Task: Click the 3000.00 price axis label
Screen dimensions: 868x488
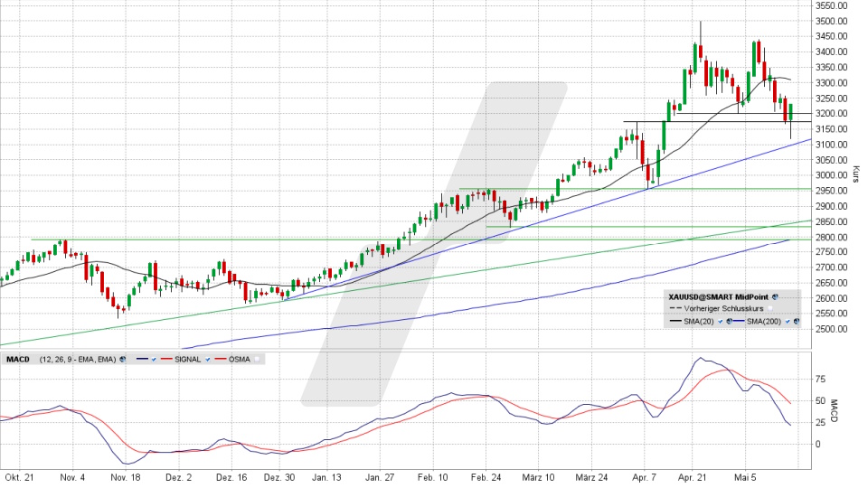Action: [x=832, y=174]
